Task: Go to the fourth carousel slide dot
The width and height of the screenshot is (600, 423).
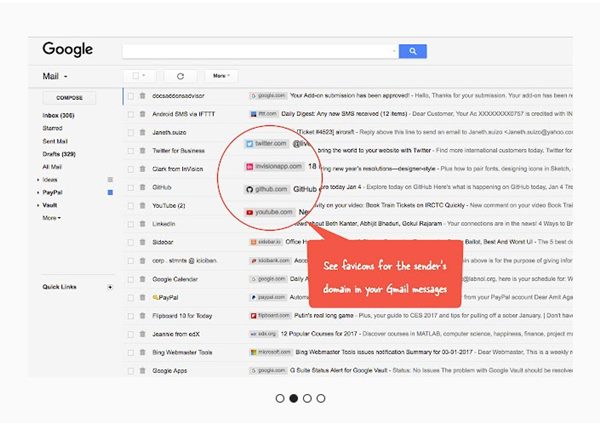Action: 321,399
